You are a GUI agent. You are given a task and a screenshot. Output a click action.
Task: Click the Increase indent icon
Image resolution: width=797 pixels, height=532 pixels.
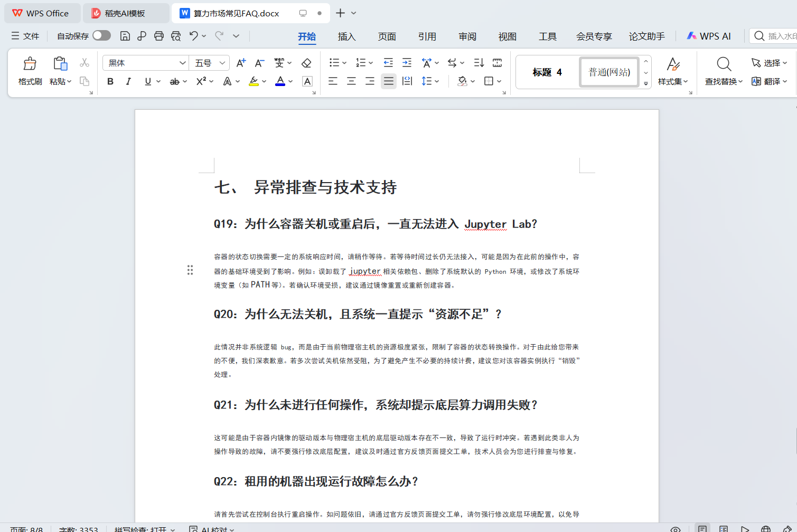pos(407,63)
